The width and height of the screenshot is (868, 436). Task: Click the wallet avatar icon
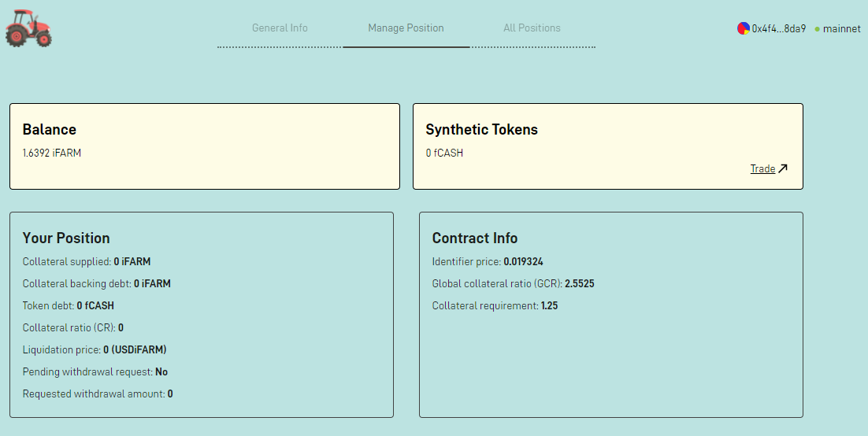pos(744,28)
